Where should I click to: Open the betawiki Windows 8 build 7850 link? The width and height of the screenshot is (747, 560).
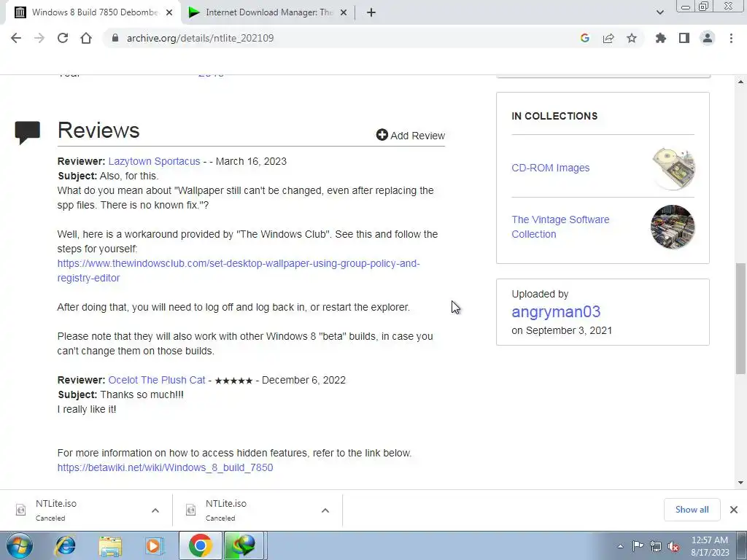[x=165, y=467]
